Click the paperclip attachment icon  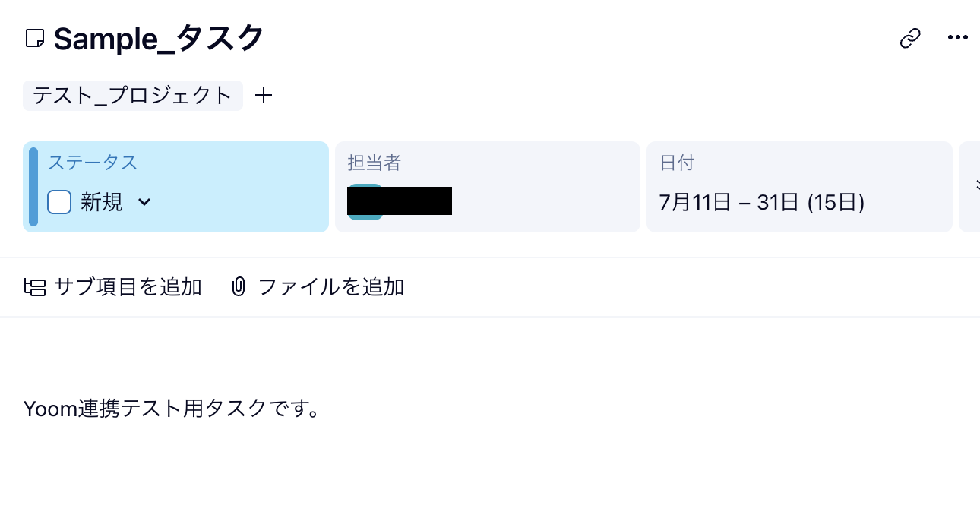pos(239,287)
